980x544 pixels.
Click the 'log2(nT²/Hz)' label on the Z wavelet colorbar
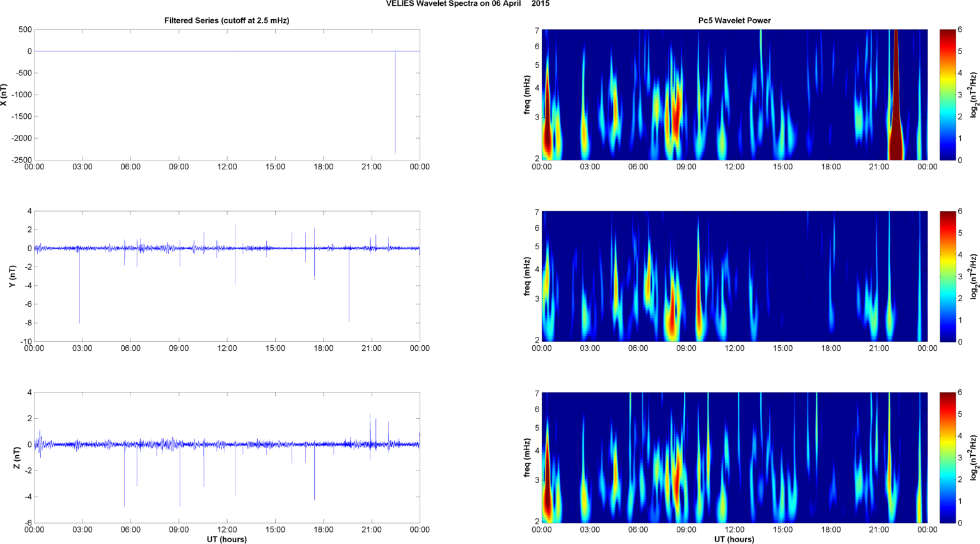click(x=974, y=458)
